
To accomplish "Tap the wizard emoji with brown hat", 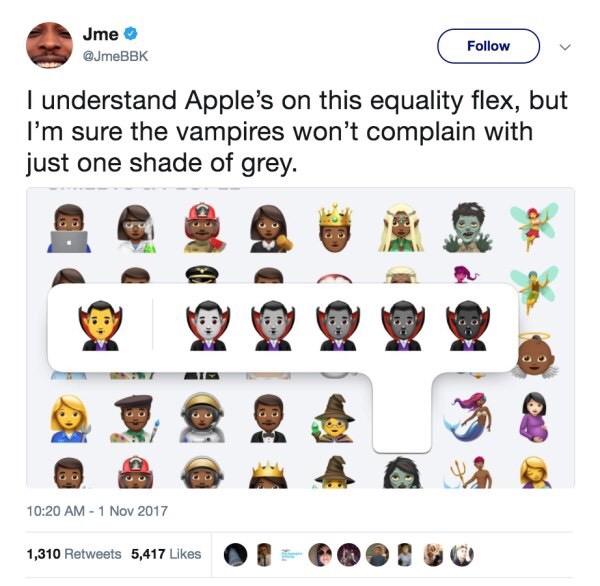I will [x=334, y=418].
